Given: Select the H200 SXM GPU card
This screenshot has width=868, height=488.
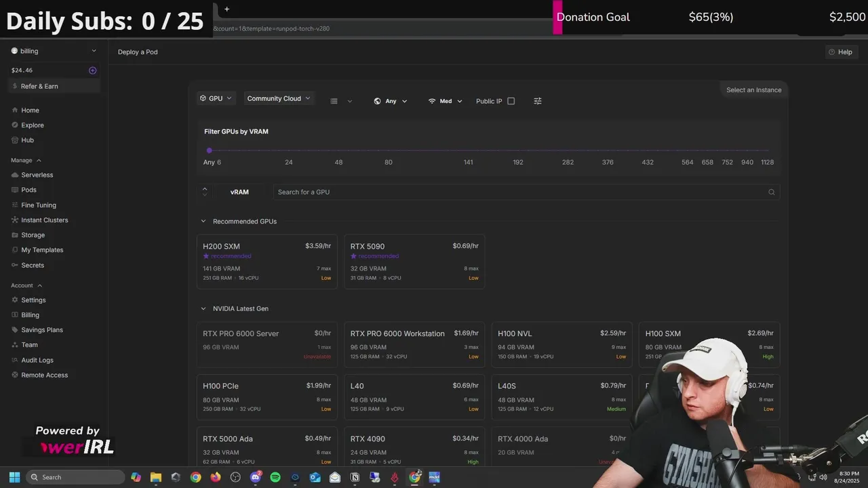Looking at the screenshot, I should [267, 262].
